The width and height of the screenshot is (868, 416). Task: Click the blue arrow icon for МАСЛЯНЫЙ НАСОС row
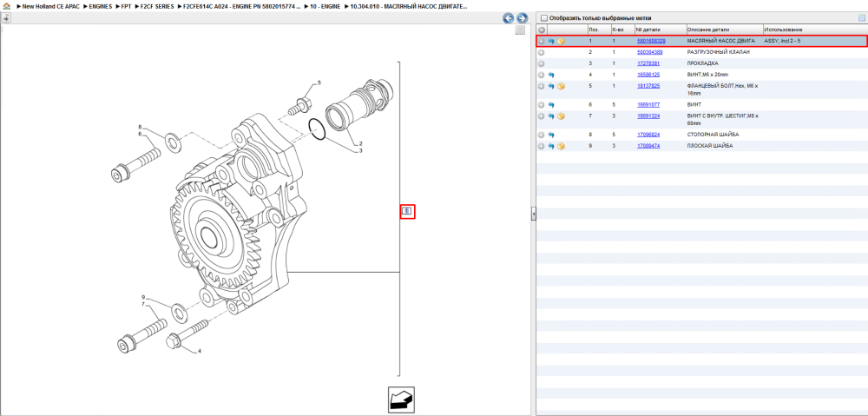pyautogui.click(x=551, y=41)
